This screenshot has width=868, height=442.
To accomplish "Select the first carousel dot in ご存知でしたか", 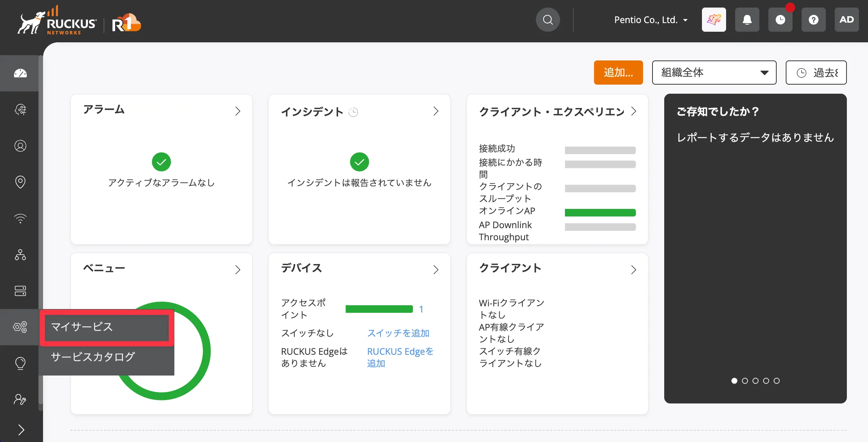I will pos(734,381).
